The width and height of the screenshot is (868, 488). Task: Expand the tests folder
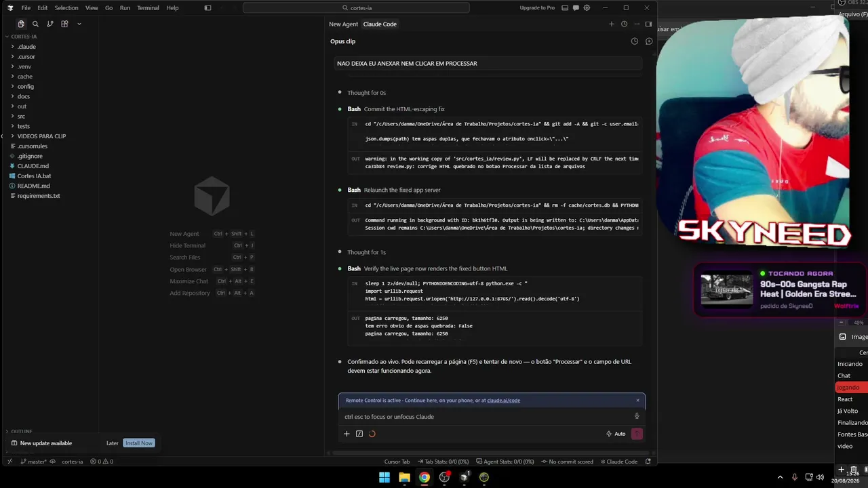point(24,126)
